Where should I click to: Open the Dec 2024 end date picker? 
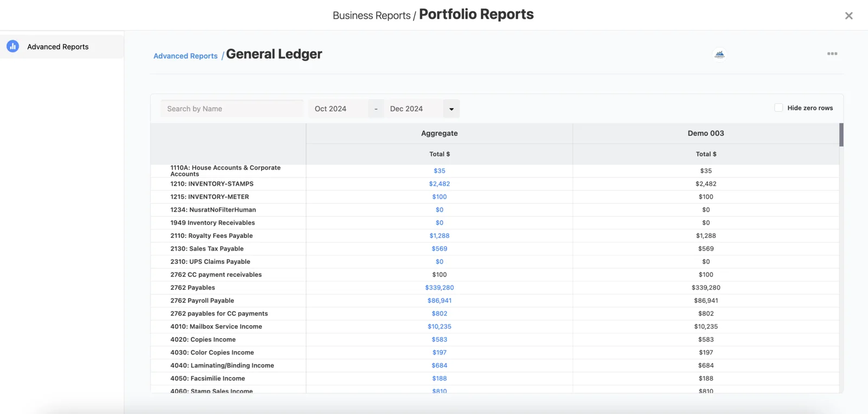[x=414, y=109]
